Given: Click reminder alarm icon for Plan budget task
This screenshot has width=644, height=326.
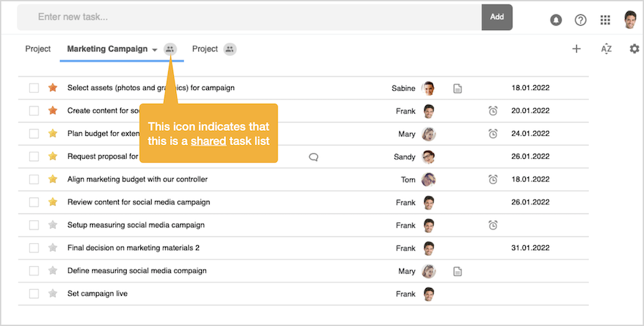Looking at the screenshot, I should (x=493, y=134).
